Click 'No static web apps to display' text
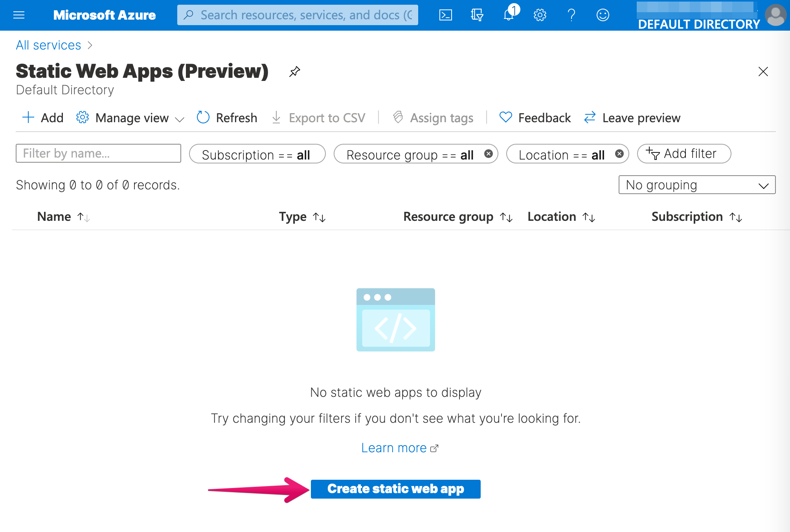The width and height of the screenshot is (790, 532). click(395, 393)
